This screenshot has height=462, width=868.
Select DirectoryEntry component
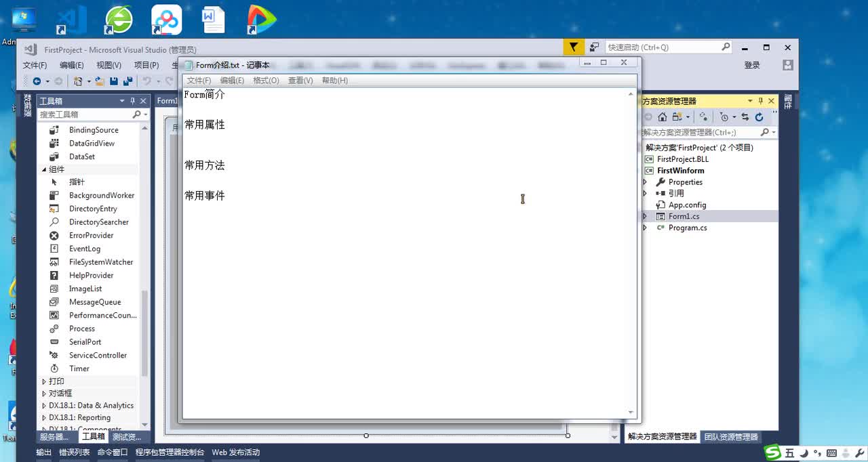point(93,209)
